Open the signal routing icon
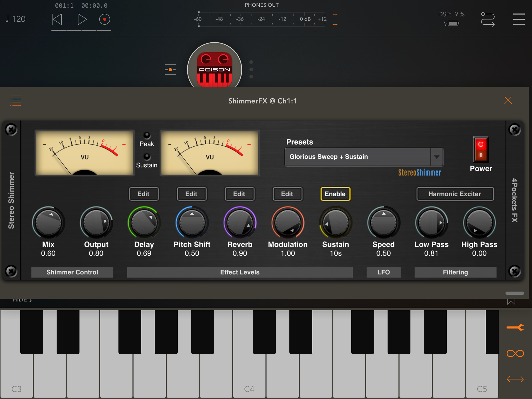 tap(488, 19)
